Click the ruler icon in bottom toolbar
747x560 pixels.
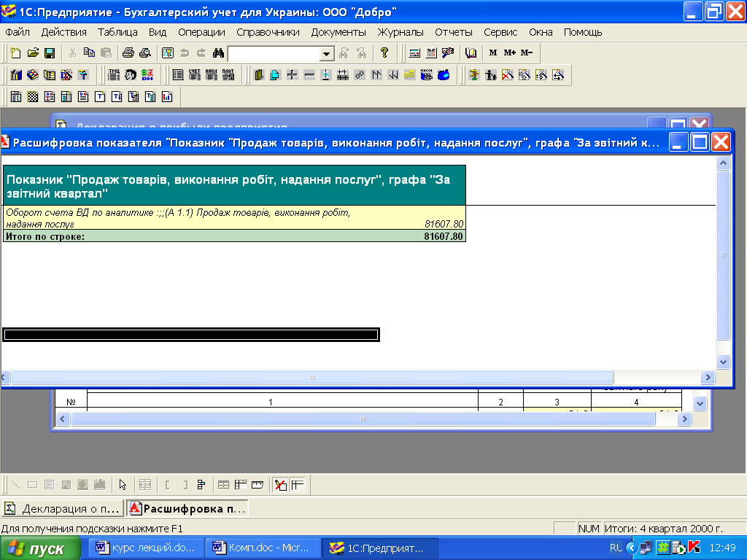258,485
